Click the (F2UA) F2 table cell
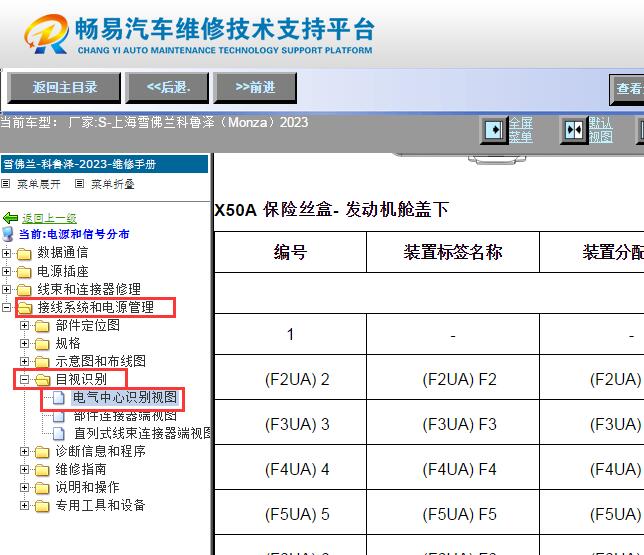This screenshot has width=644, height=555. point(453,377)
